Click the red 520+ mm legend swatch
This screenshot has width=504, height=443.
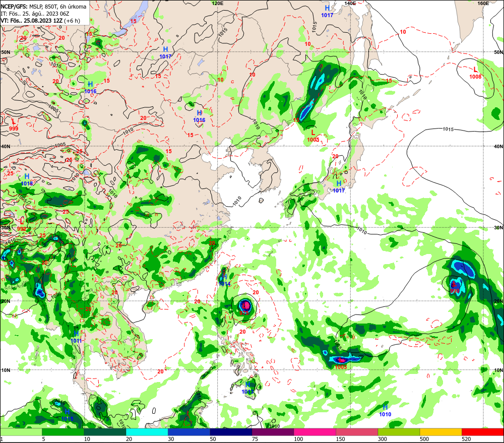point(483,432)
